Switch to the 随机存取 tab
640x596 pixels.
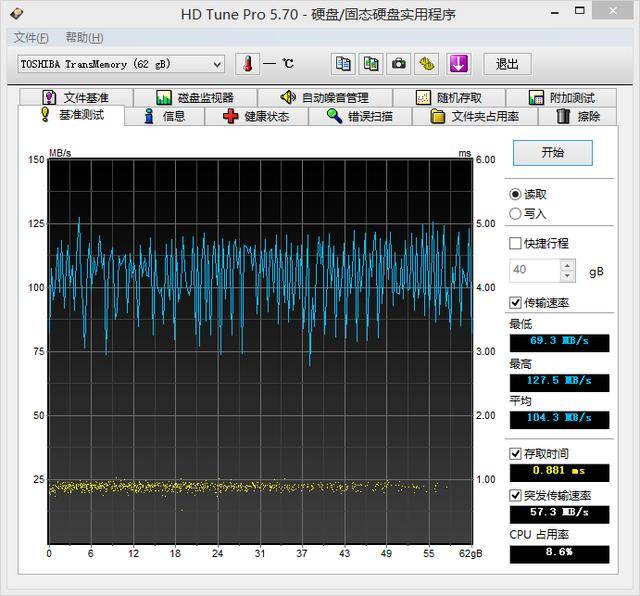[449, 98]
